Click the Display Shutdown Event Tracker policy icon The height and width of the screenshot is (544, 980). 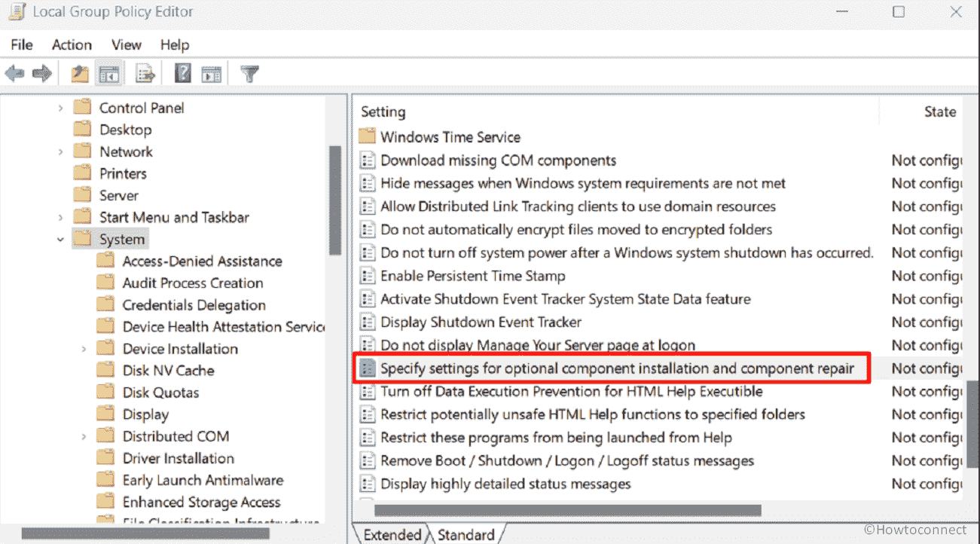click(x=367, y=322)
